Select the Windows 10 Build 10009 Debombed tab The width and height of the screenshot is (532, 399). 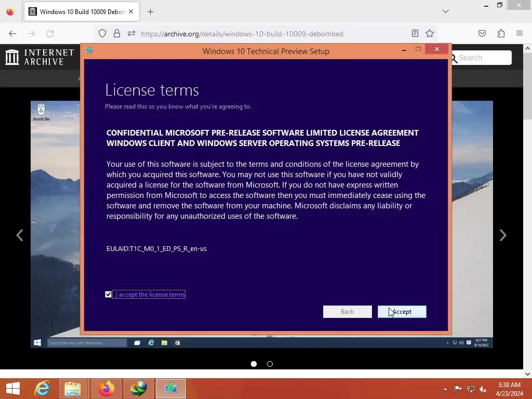(x=82, y=11)
